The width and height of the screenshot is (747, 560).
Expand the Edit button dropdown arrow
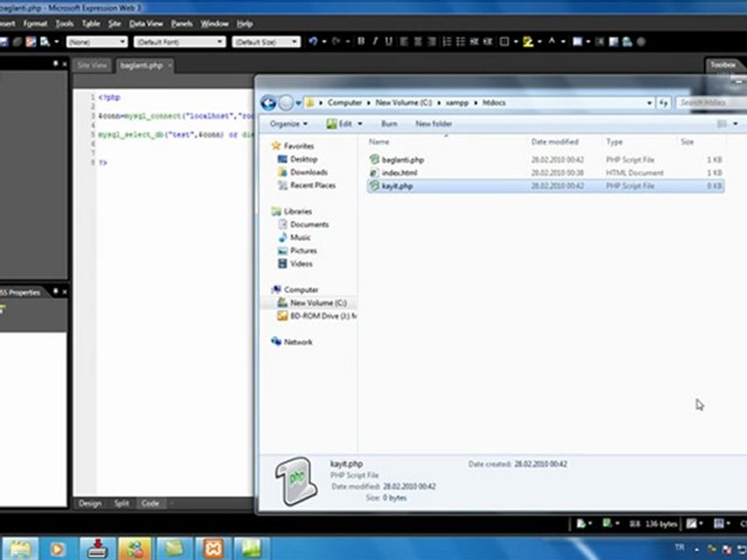coord(360,124)
